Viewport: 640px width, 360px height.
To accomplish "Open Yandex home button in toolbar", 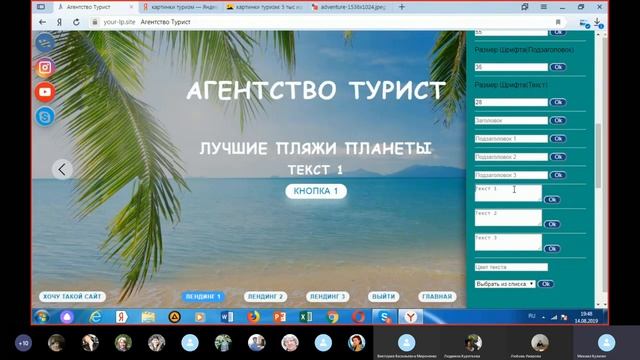I will [59, 22].
